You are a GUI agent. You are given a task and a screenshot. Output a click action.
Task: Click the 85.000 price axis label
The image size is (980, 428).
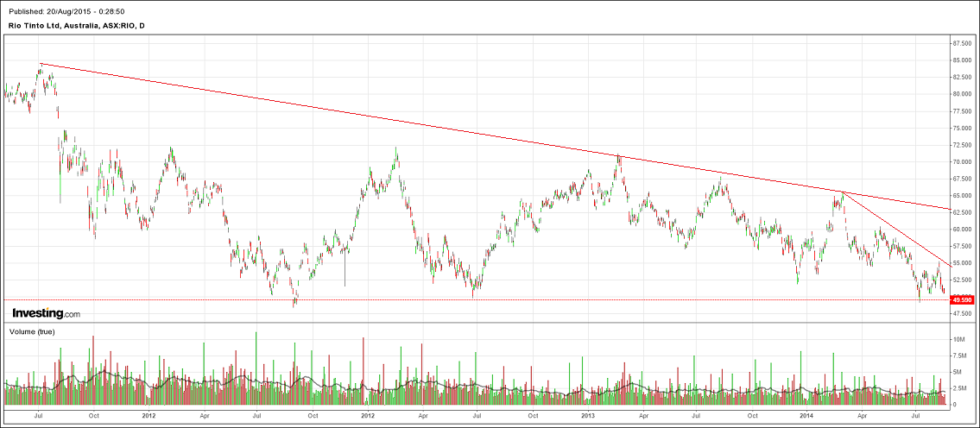963,60
